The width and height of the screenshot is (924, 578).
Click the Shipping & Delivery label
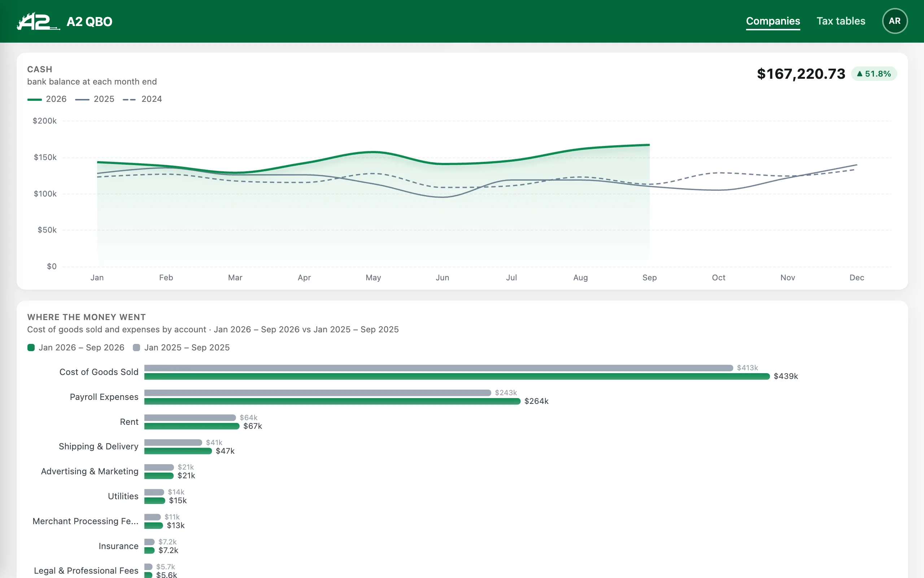click(x=99, y=447)
